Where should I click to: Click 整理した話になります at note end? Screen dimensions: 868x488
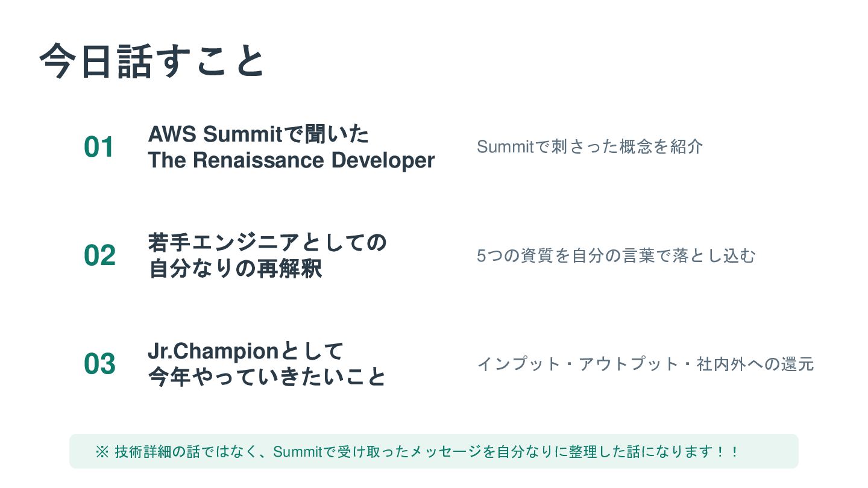[642, 452]
